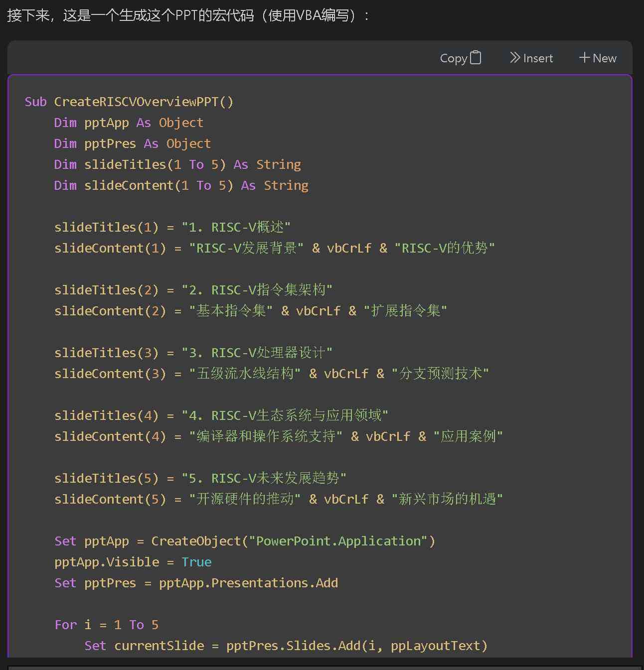The height and width of the screenshot is (670, 644).
Task: Click the line "Dim pptApp As Object"
Action: tap(129, 123)
